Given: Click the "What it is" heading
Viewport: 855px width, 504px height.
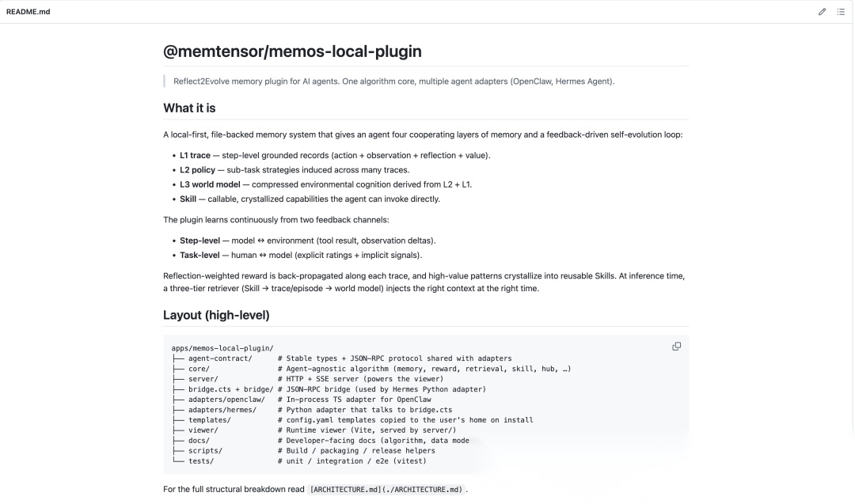Looking at the screenshot, I should [x=189, y=108].
